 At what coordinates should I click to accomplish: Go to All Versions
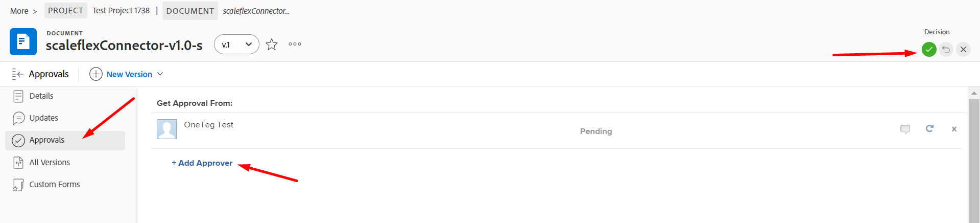click(x=50, y=163)
